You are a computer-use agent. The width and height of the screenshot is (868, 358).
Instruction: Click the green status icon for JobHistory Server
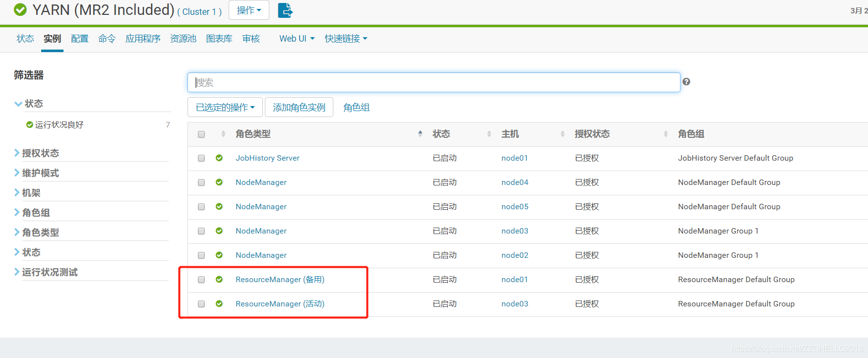click(x=219, y=158)
